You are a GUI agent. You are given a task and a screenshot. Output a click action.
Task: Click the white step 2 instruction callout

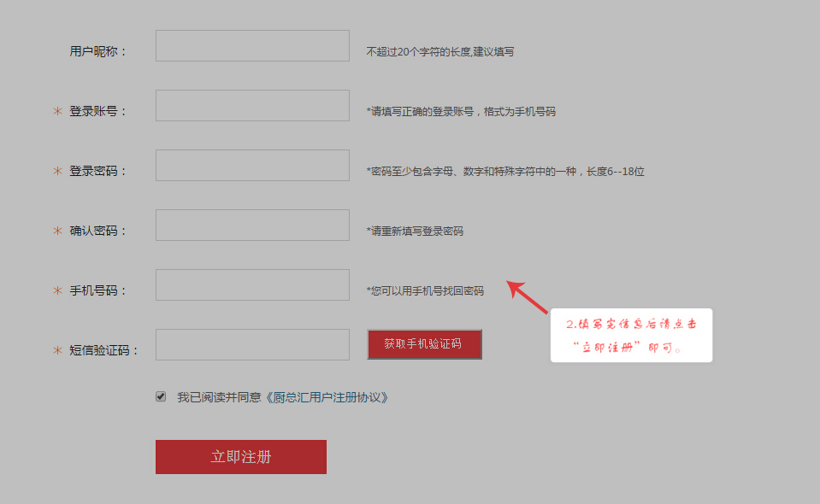click(x=631, y=336)
